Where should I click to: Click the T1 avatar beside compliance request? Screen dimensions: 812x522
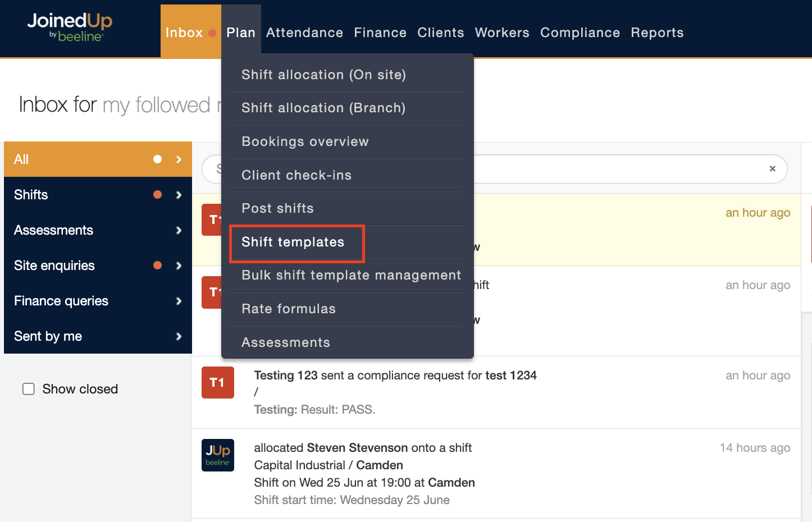[x=218, y=382]
